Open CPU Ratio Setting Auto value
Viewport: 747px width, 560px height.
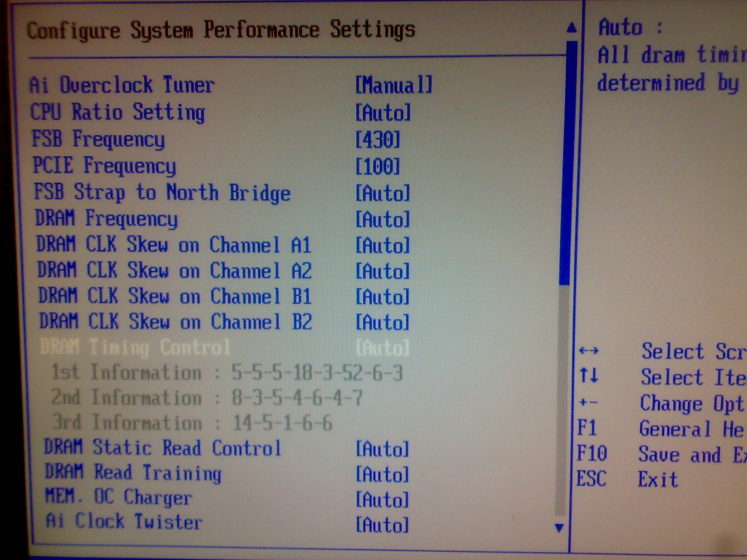[x=383, y=112]
